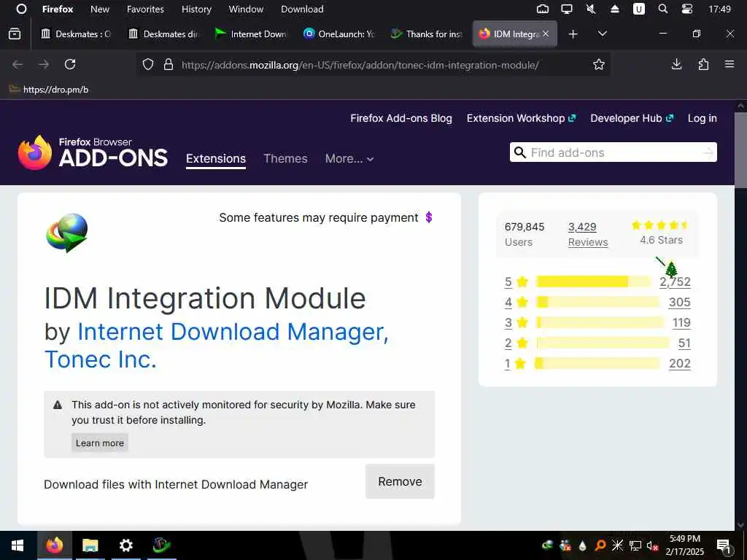Filter reviews by 5 star bar
747x560 pixels.
[593, 281]
